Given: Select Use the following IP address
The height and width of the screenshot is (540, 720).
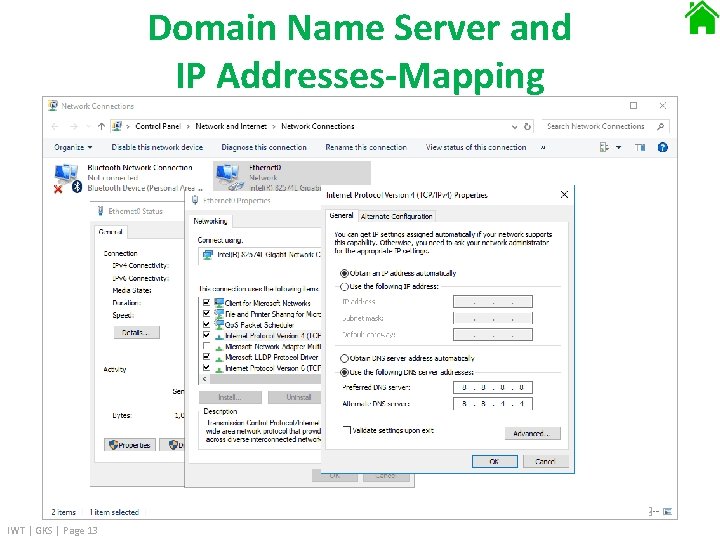Looking at the screenshot, I should [344, 287].
